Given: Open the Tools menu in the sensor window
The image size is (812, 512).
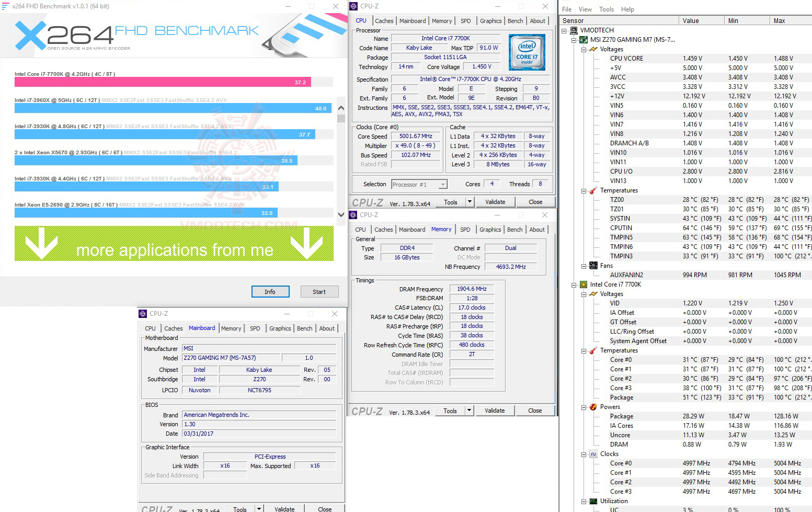Looking at the screenshot, I should coord(606,9).
